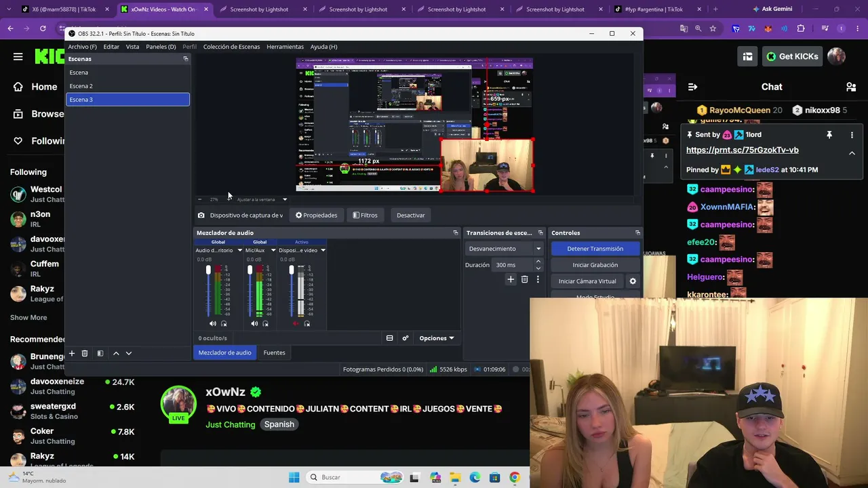Open the prnt.sc pinned chat link
This screenshot has height=488, width=868.
pyautogui.click(x=743, y=150)
